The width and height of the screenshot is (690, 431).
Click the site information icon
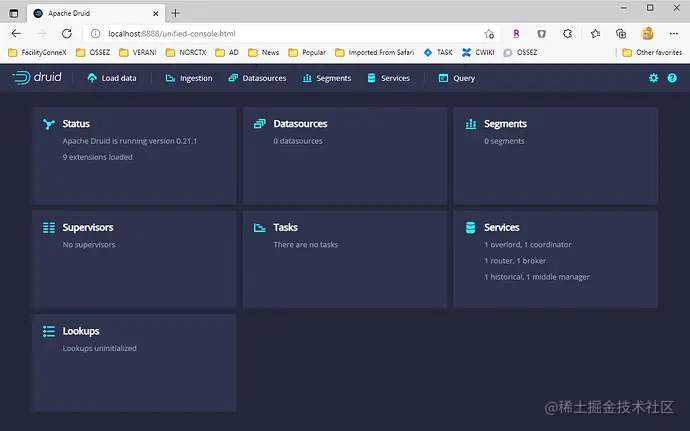click(x=95, y=33)
